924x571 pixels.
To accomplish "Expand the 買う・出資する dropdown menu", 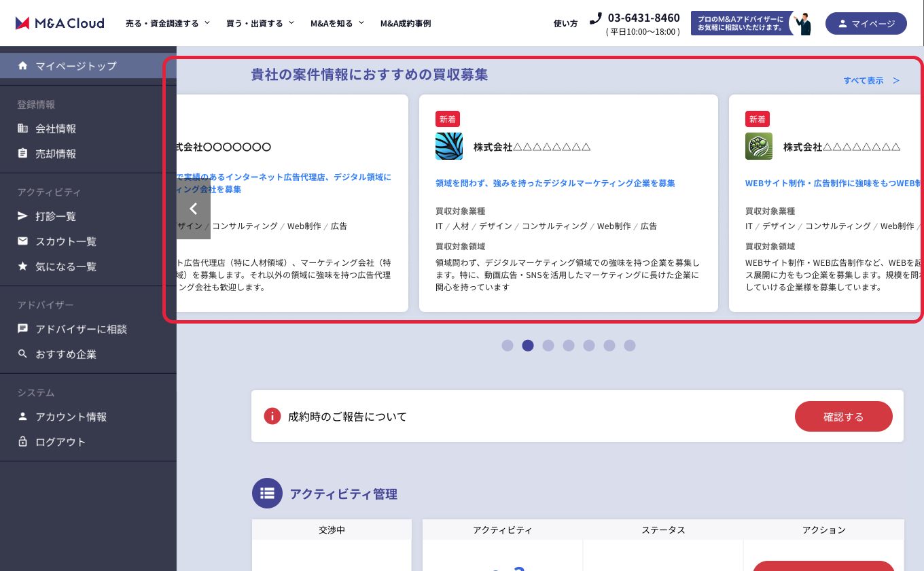I will (260, 23).
